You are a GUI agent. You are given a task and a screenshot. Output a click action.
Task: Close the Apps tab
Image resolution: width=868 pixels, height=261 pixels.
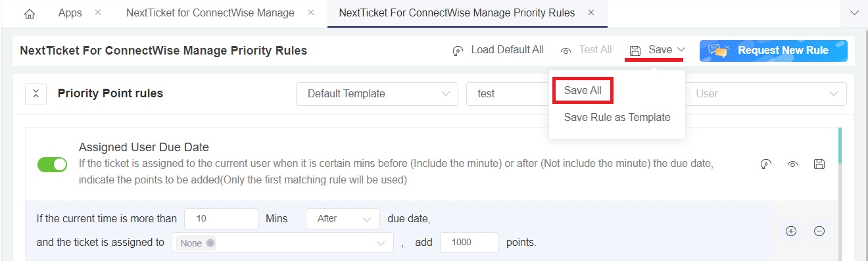click(98, 12)
